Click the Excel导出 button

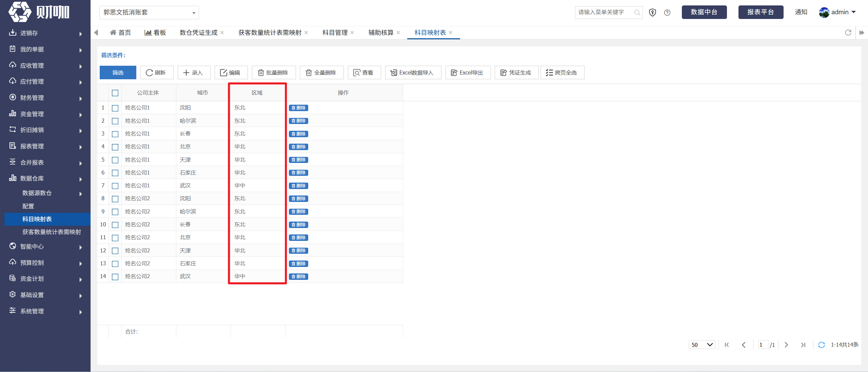pyautogui.click(x=468, y=73)
